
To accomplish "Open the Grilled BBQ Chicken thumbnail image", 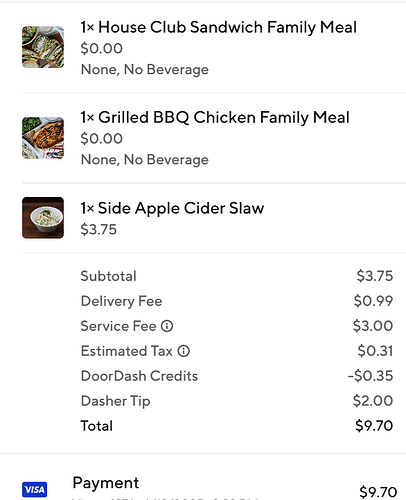I will click(43, 138).
